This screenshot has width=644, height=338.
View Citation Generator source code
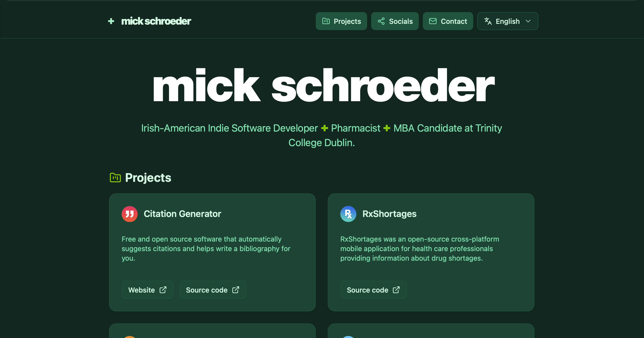pos(212,290)
